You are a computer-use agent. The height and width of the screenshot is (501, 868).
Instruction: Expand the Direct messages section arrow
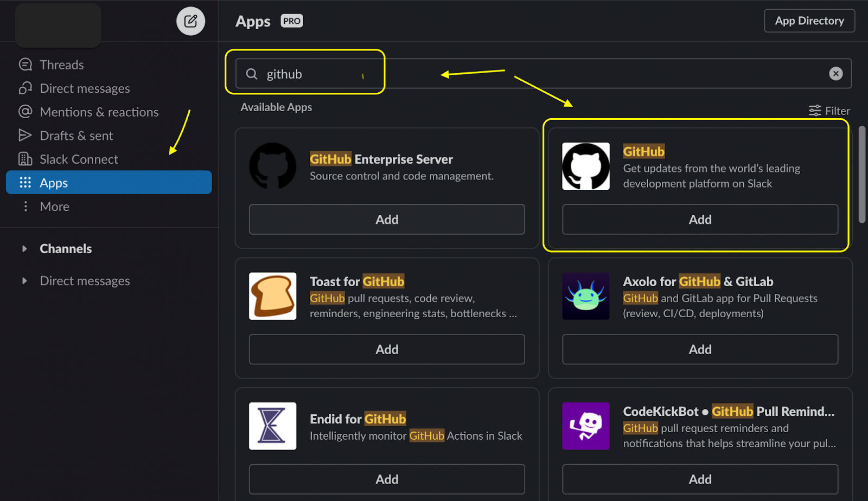tap(24, 281)
